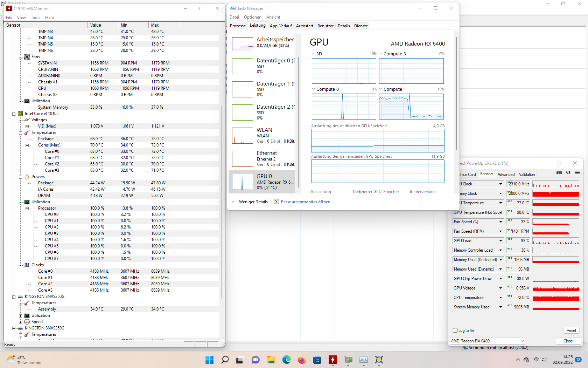Switch to Task Manager via its taskbar icon
This screenshot has width=588, height=368.
(x=364, y=360)
